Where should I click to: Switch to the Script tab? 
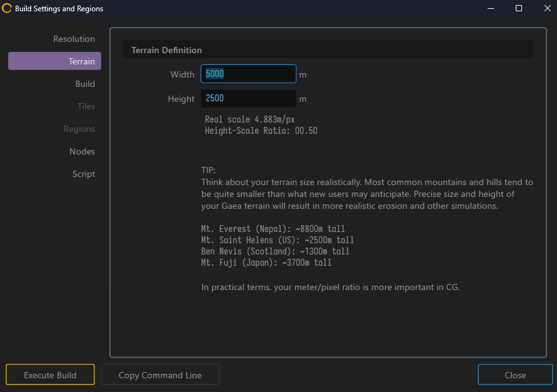84,174
